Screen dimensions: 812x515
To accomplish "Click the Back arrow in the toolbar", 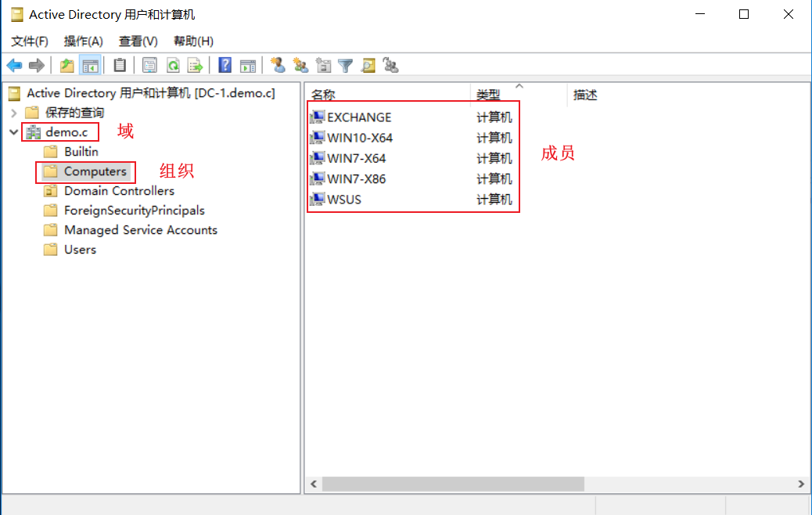I will 14,66.
